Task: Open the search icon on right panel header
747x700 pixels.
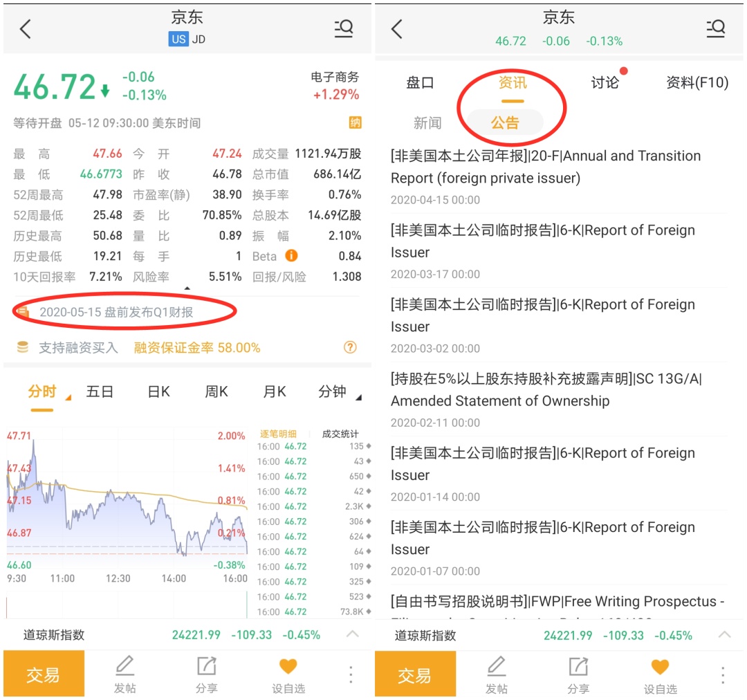Action: 715,29
